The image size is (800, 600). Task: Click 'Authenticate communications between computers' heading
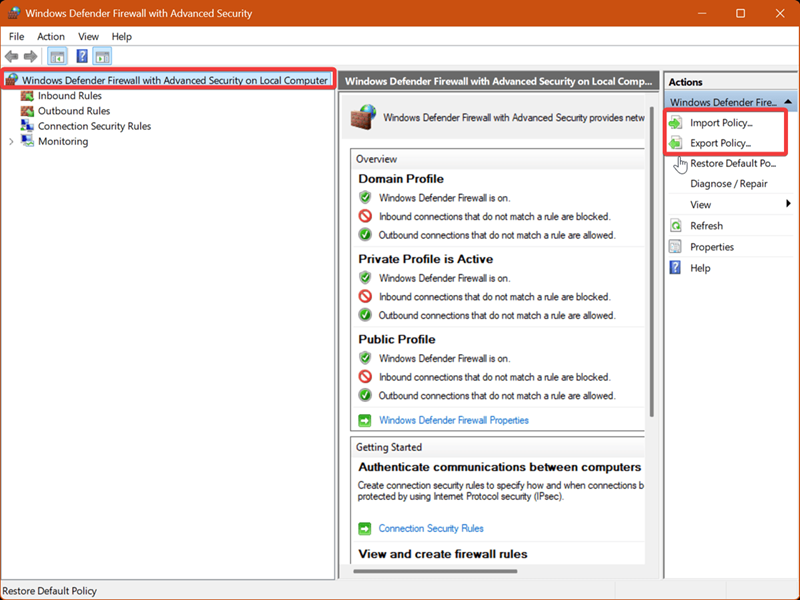click(x=499, y=467)
